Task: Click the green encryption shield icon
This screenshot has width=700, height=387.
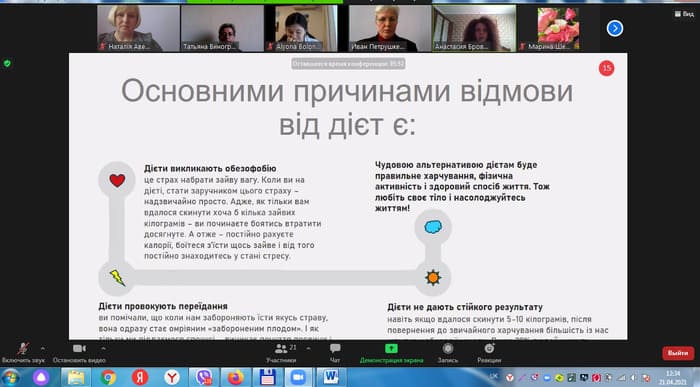Action: pyautogui.click(x=7, y=63)
